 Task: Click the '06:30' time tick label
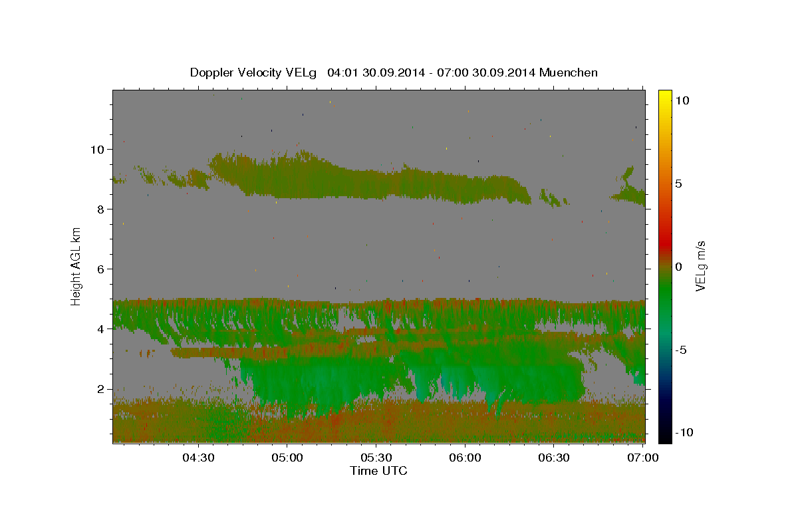(x=554, y=458)
